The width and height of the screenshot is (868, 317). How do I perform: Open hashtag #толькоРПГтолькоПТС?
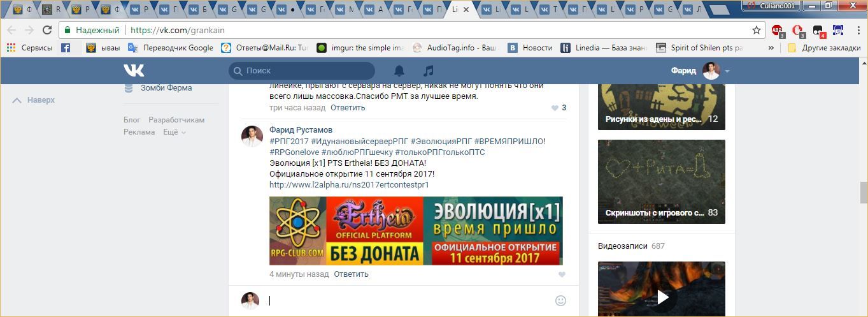[x=440, y=152]
